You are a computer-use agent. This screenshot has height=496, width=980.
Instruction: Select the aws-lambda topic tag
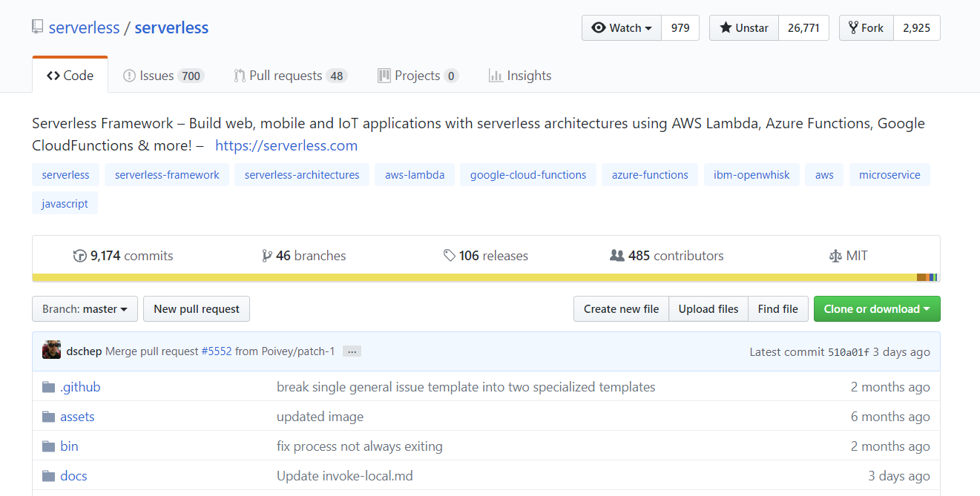(x=415, y=175)
